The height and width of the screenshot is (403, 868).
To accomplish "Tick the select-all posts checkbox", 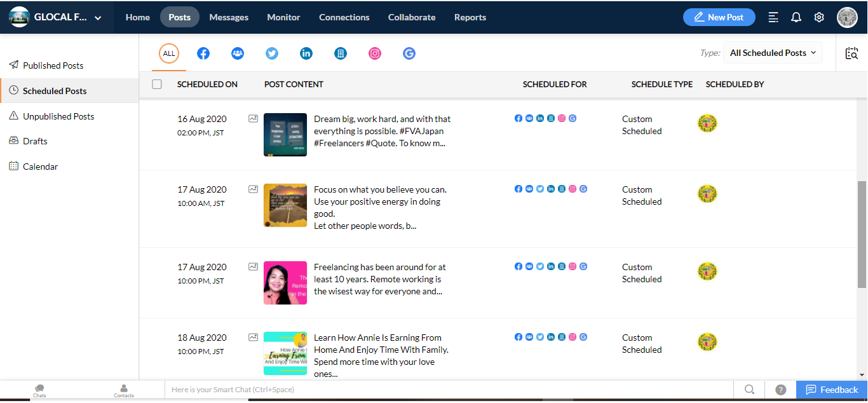I will (157, 84).
